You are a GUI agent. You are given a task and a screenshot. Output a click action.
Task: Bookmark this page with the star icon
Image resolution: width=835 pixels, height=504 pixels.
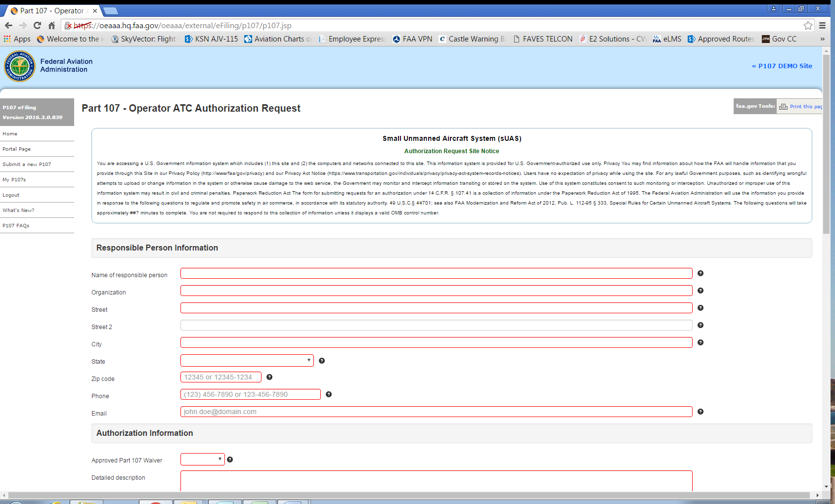point(808,25)
